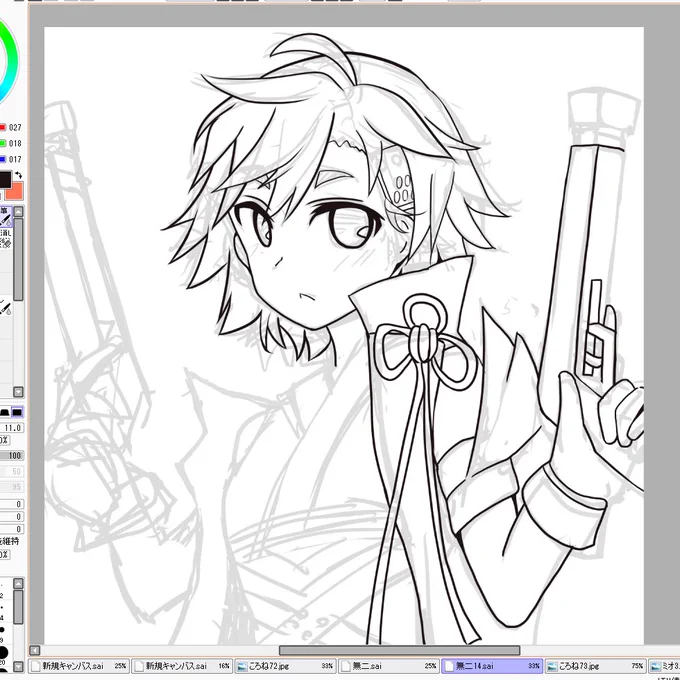Adjust the blue RGB slider
This screenshot has height=680, width=680.
click(3, 159)
